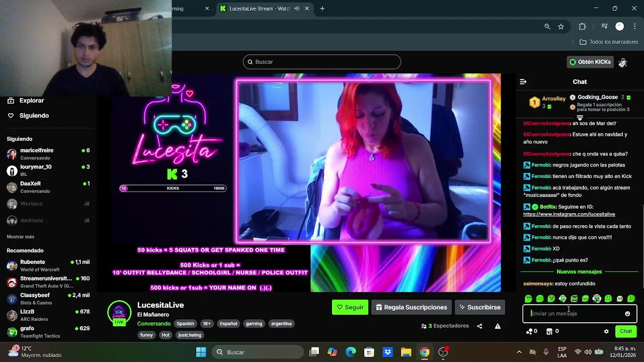The height and width of the screenshot is (362, 644).
Task: Click the argentina tag
Action: tap(281, 324)
